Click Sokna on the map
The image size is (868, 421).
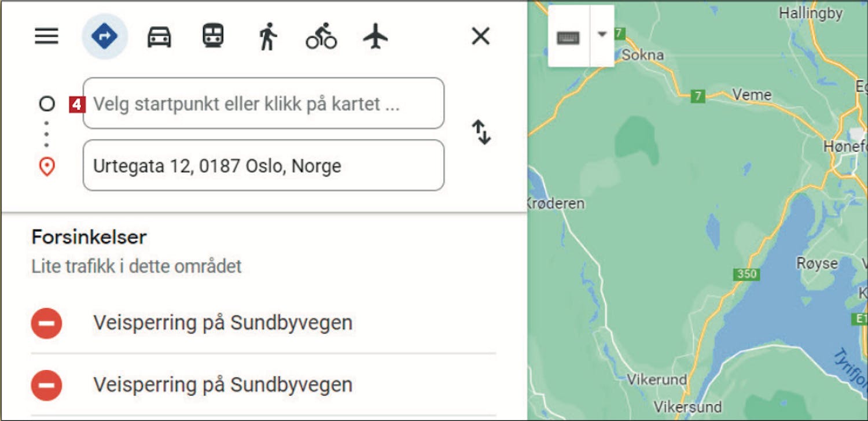643,56
